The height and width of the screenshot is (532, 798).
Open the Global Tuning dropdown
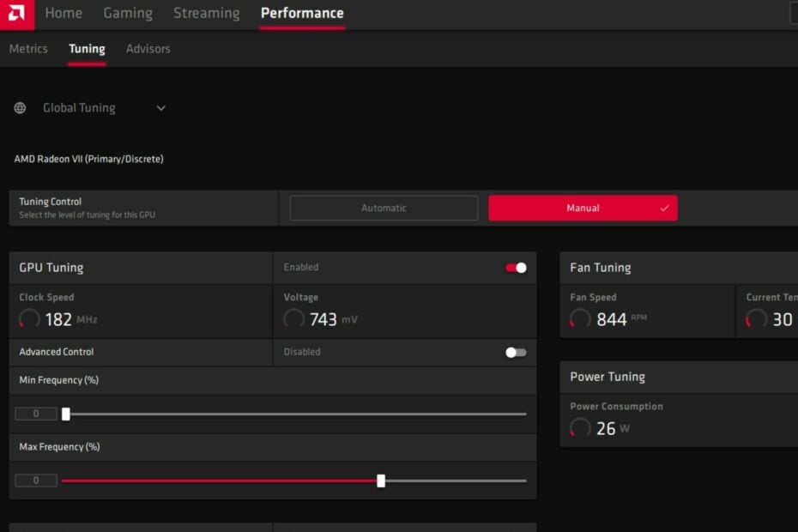pyautogui.click(x=160, y=107)
